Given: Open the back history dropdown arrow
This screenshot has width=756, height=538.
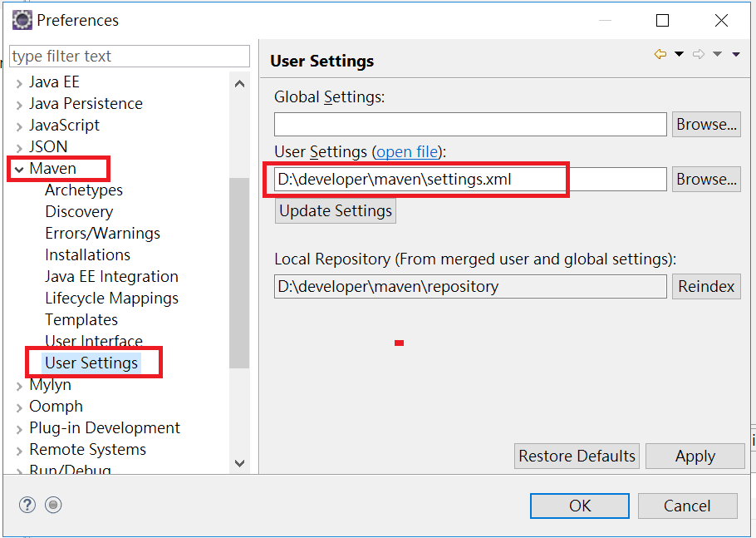Looking at the screenshot, I should click(x=679, y=54).
